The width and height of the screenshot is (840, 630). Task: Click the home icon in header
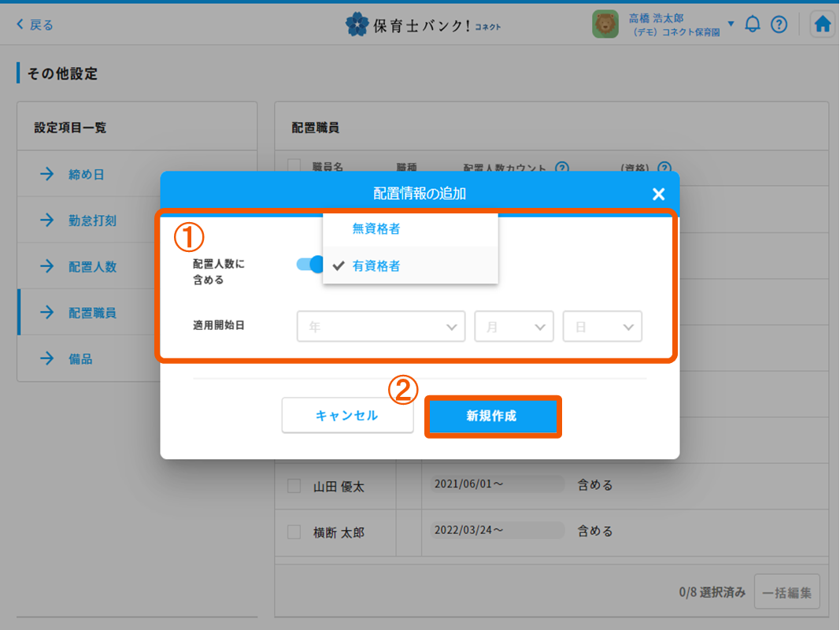(x=823, y=24)
